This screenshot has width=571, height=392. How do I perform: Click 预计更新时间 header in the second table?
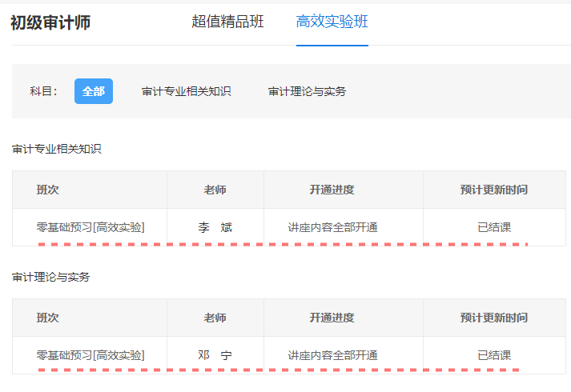[494, 318]
